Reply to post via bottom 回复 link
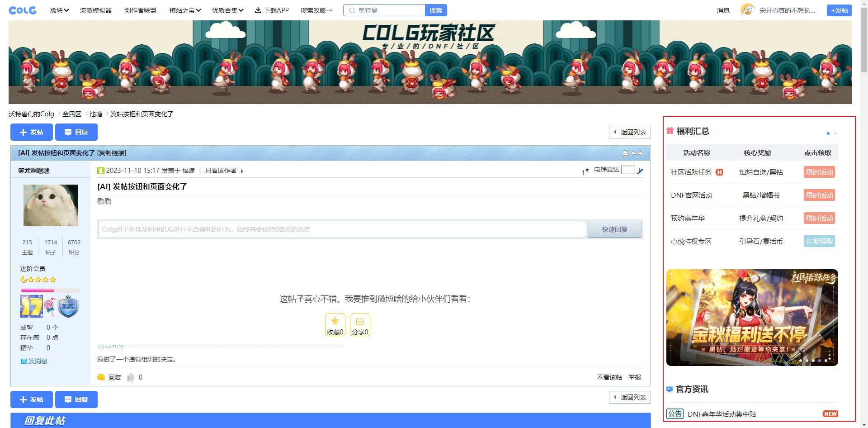 pyautogui.click(x=109, y=377)
